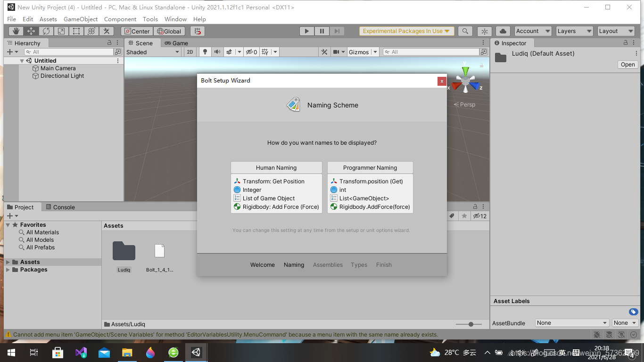Screen dimensions: 644x362
Task: Switch to the Console tab
Action: [x=60, y=207]
